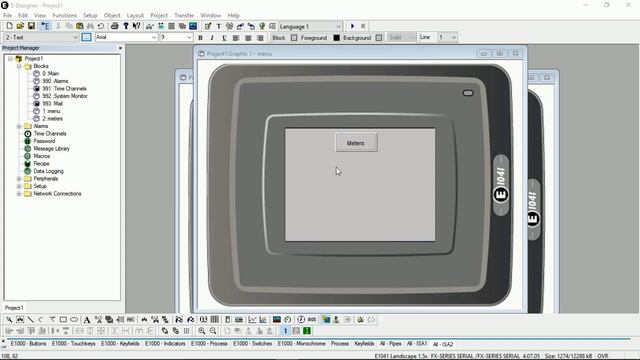Click the Help question mark icon
The width and height of the screenshot is (640, 360).
click(126, 26)
